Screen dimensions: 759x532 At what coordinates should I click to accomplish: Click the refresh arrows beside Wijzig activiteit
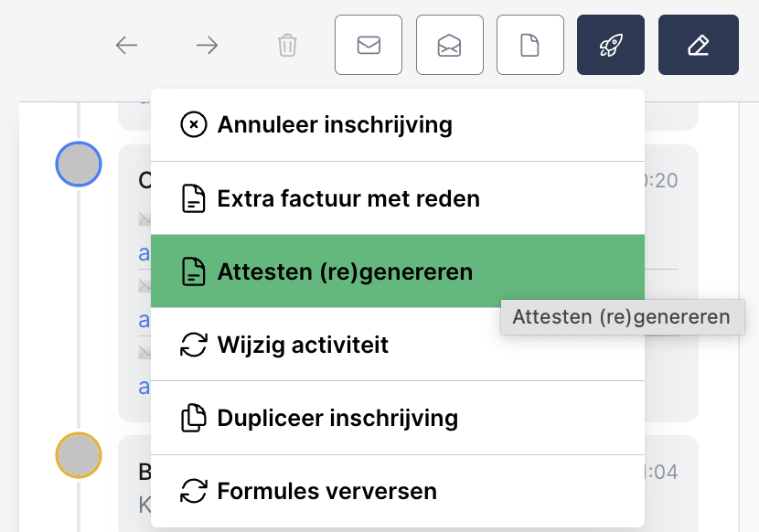(194, 345)
